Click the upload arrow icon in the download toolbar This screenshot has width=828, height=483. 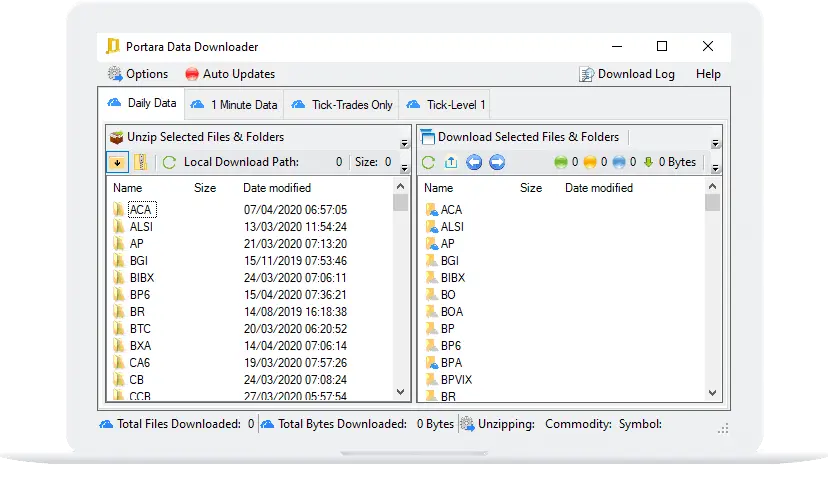coord(451,163)
